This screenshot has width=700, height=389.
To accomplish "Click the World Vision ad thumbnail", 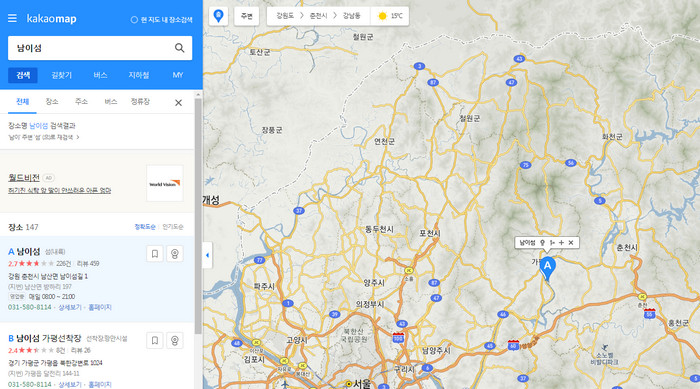I will tap(165, 183).
